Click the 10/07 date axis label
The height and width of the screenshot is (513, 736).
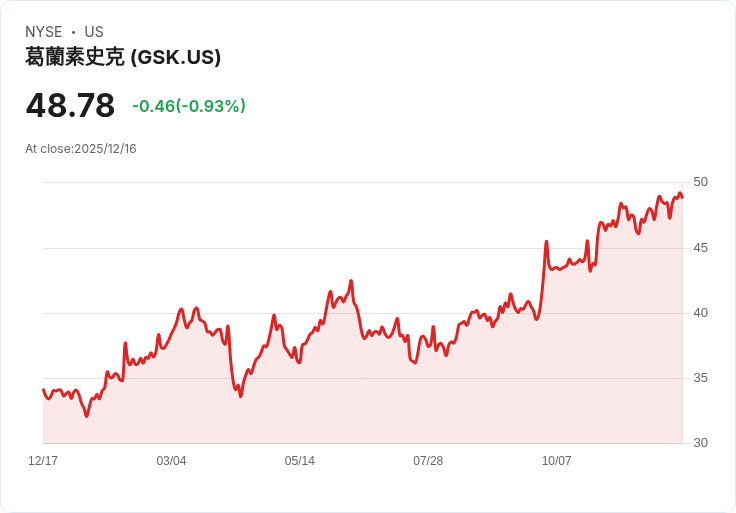coord(556,461)
